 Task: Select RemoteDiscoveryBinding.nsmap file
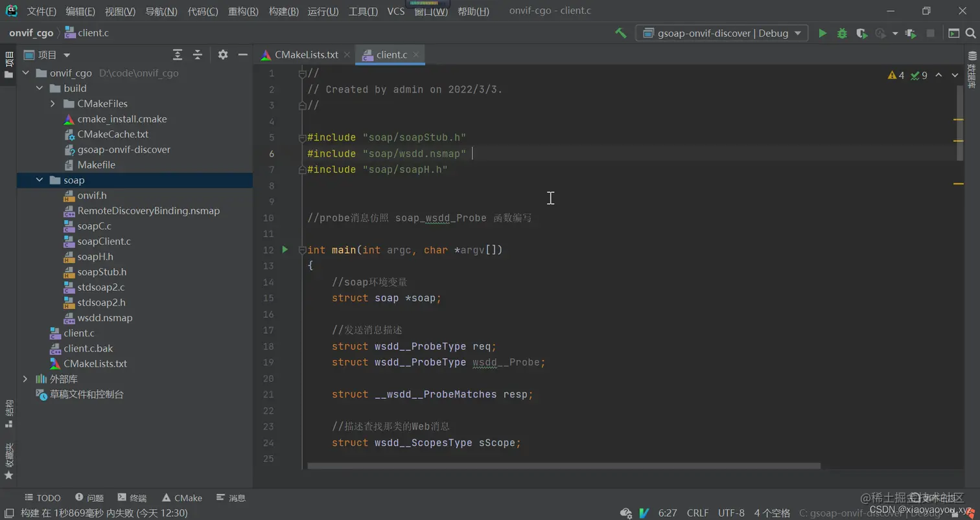click(x=148, y=210)
